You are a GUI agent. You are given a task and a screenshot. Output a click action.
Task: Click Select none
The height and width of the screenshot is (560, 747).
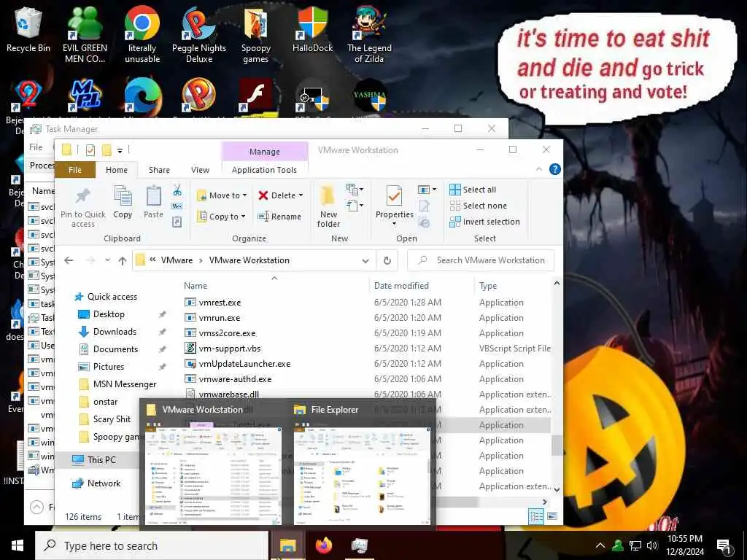point(479,206)
